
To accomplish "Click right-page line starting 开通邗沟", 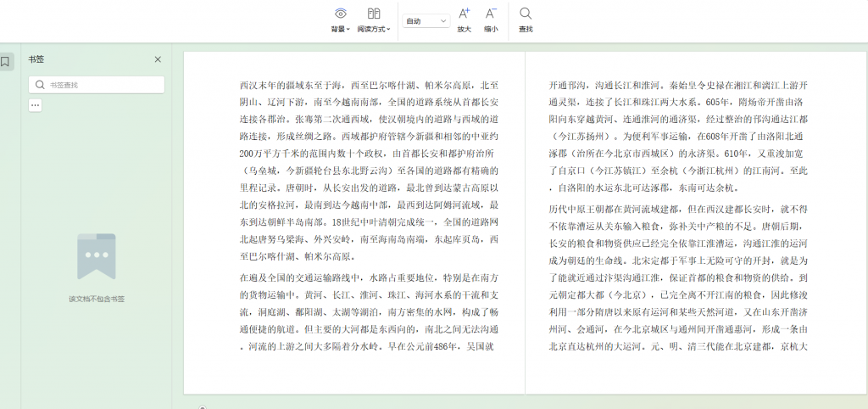I will (x=678, y=86).
